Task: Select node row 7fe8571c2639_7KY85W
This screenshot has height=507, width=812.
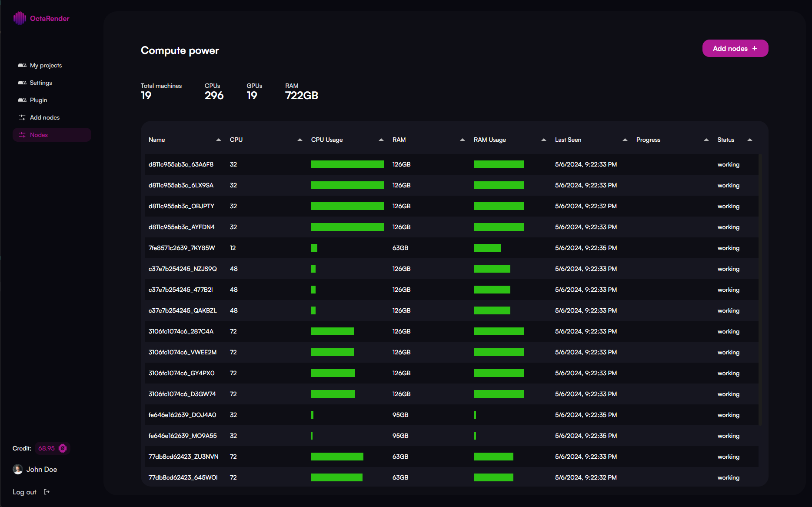Action: coord(182,248)
